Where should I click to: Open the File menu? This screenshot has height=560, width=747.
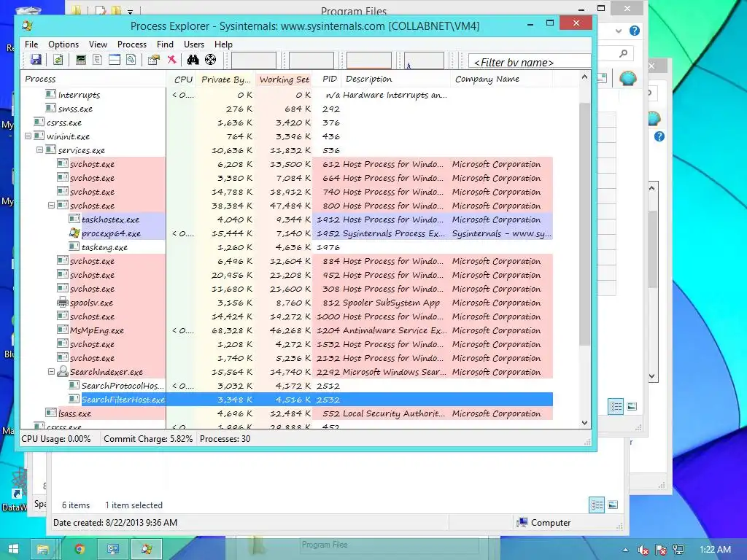click(31, 44)
